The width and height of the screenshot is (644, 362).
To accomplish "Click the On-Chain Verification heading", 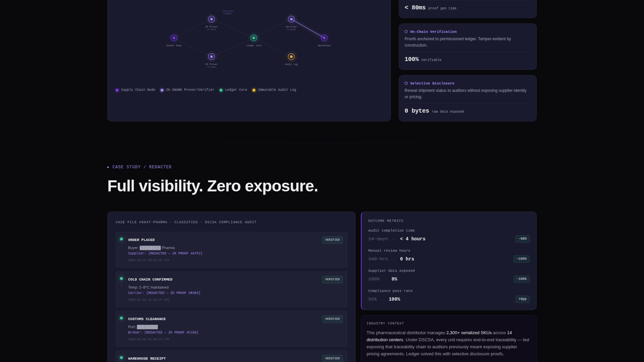I will (x=433, y=32).
